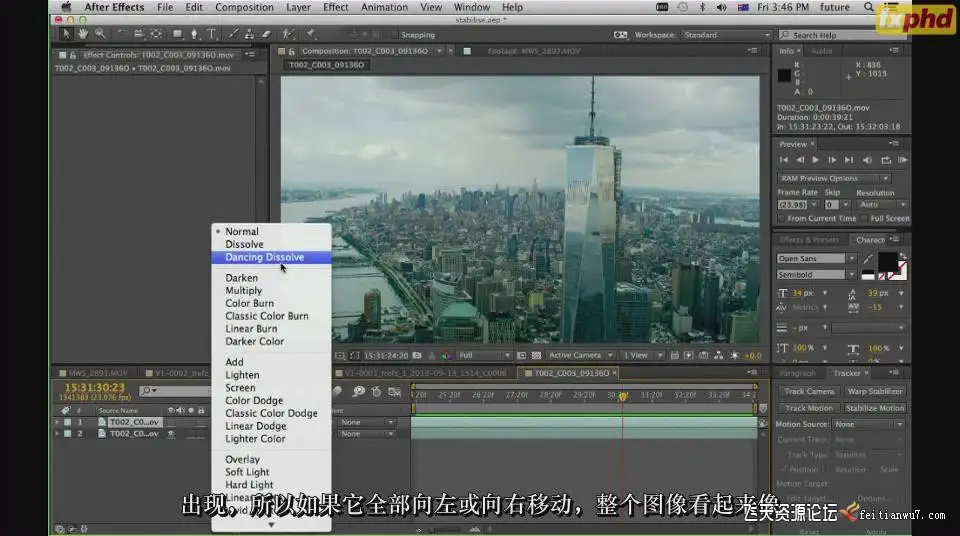Open the Workspace Standard dropdown

pyautogui.click(x=727, y=35)
